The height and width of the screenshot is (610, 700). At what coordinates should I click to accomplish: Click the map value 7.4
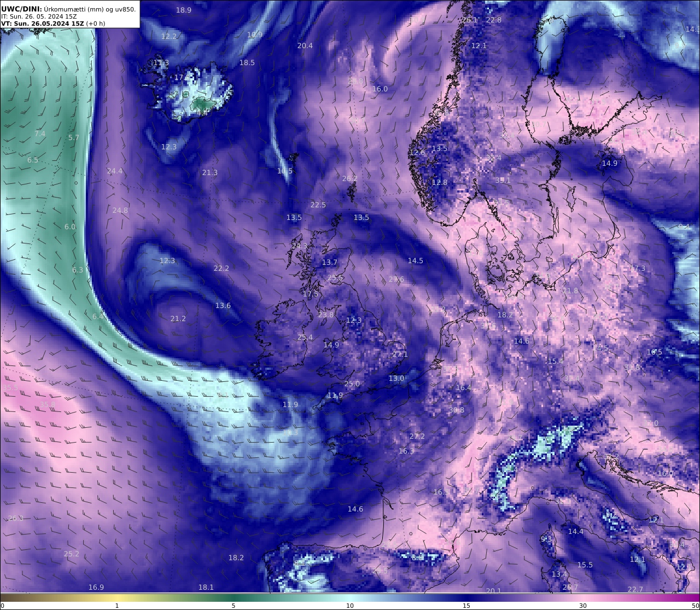[40, 134]
